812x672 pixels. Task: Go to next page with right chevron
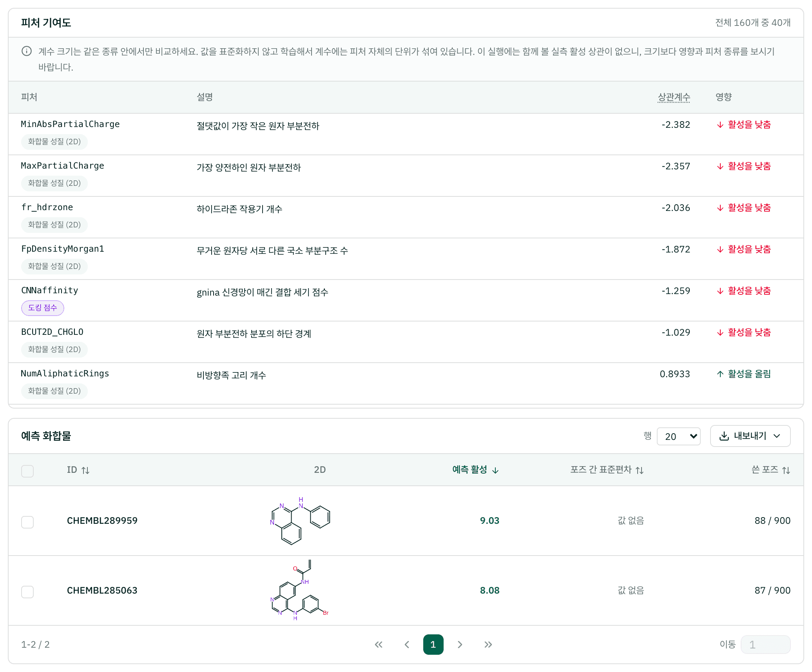(x=460, y=645)
